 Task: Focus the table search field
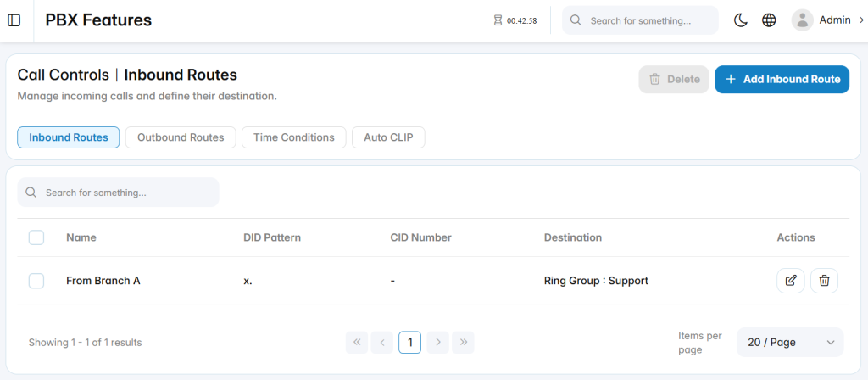[119, 193]
